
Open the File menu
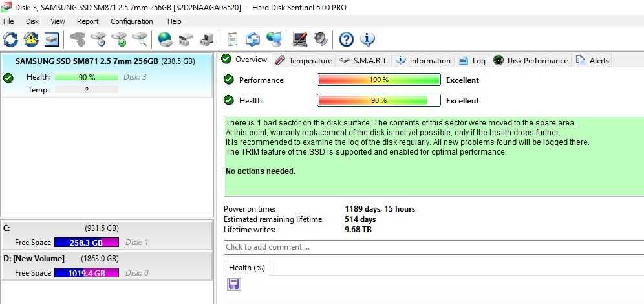coord(8,21)
